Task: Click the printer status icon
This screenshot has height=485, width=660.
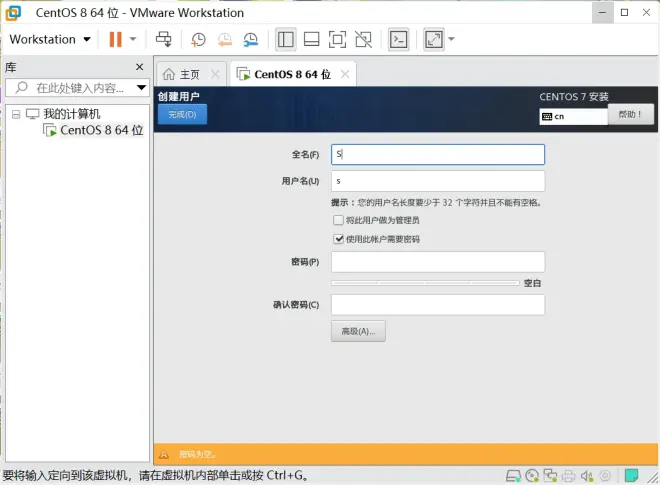Action: tap(568, 476)
